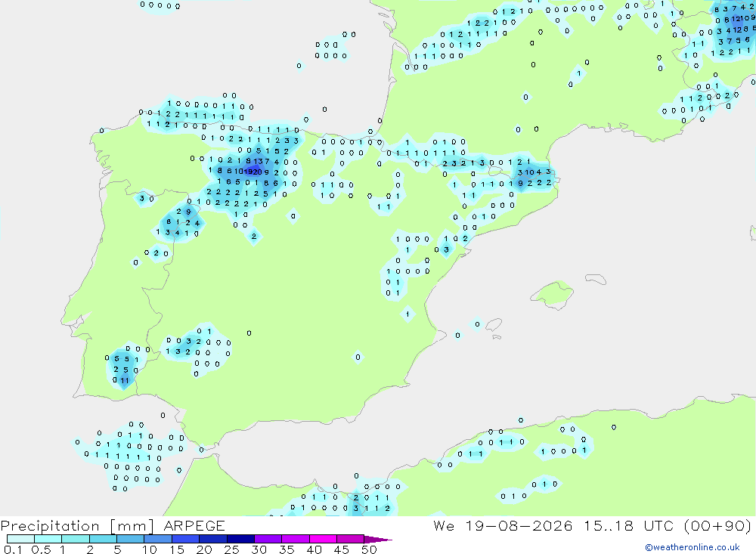
Task: Click the '11' value in southern Portugal
Action: point(125,380)
